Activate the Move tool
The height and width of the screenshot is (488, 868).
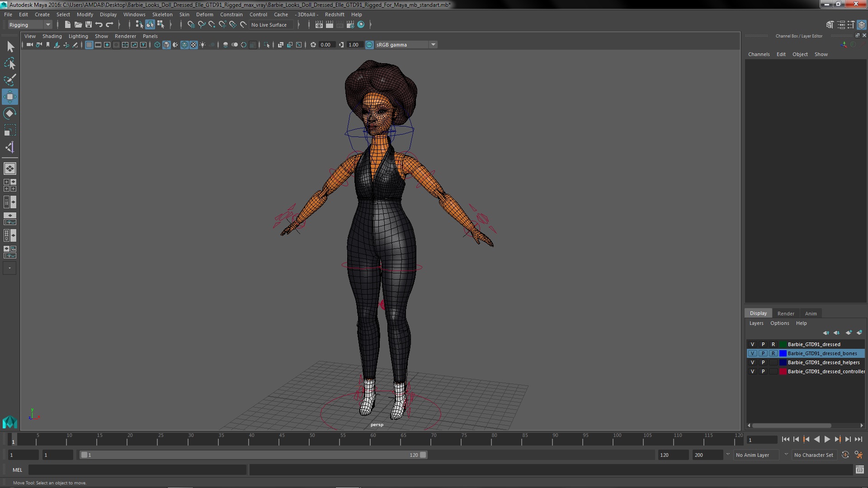(10, 97)
